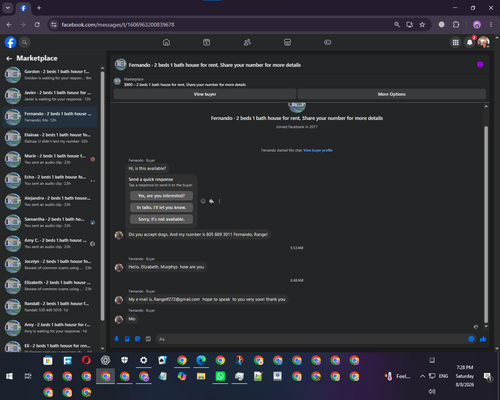The image size is (500, 400).
Task: Send a thumbs-up like in the chat
Action: (483, 339)
